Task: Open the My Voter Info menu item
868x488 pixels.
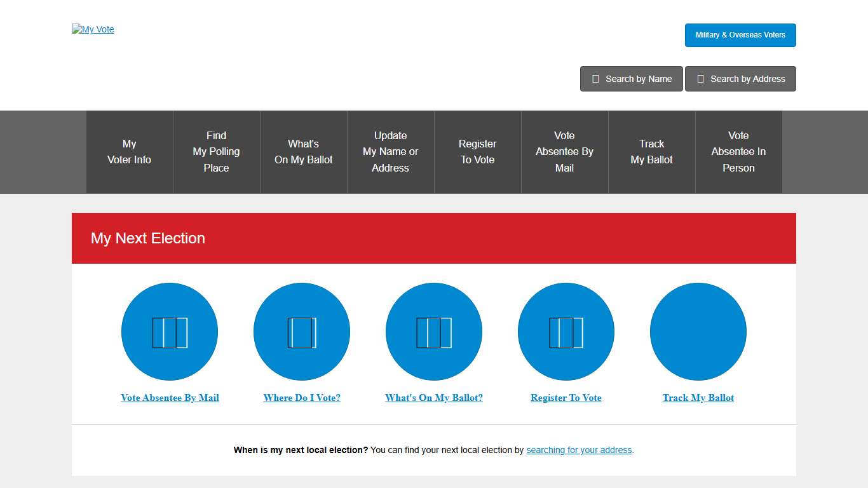Action: pos(130,152)
